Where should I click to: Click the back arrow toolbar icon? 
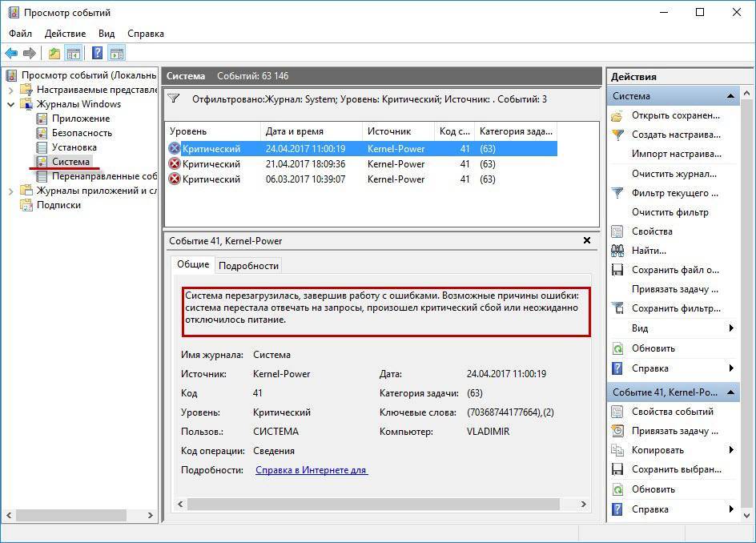11,54
